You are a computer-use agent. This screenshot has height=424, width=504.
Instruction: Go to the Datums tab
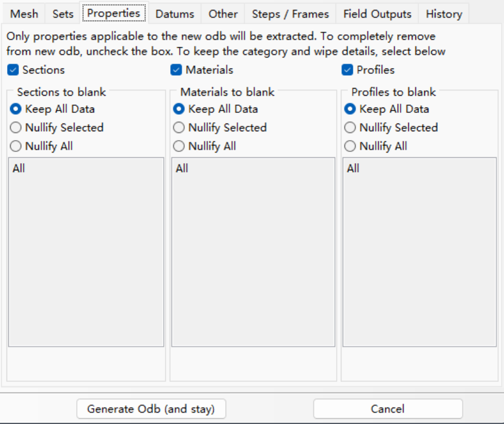point(174,14)
